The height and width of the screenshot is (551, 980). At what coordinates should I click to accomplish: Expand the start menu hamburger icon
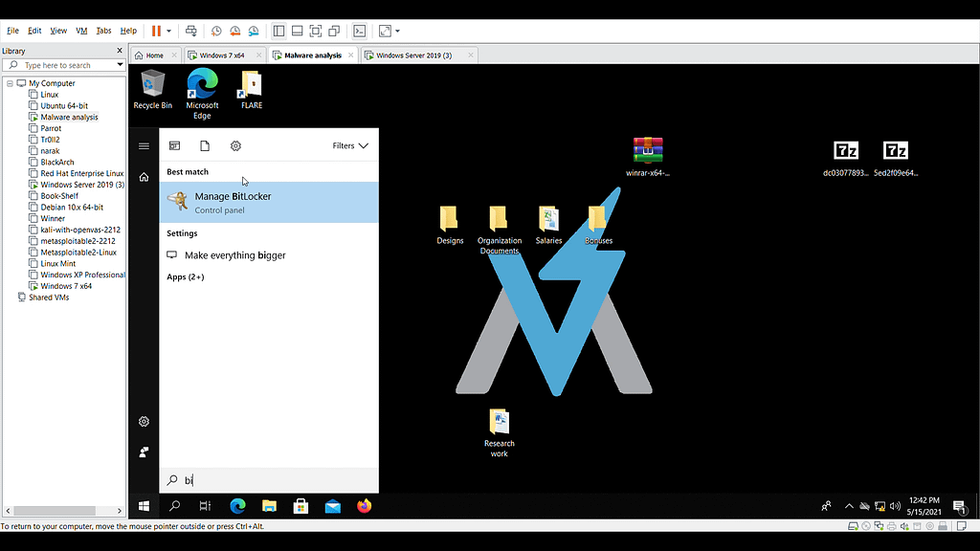144,146
